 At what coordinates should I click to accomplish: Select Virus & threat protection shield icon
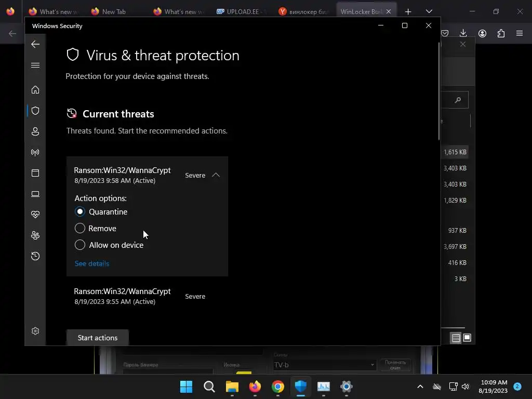(35, 111)
